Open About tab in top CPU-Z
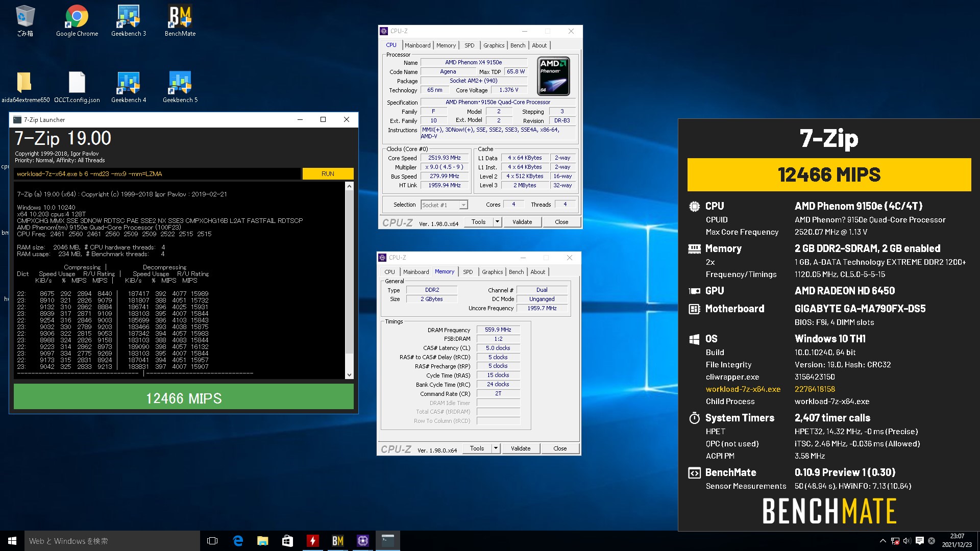The width and height of the screenshot is (980, 551). click(x=540, y=45)
